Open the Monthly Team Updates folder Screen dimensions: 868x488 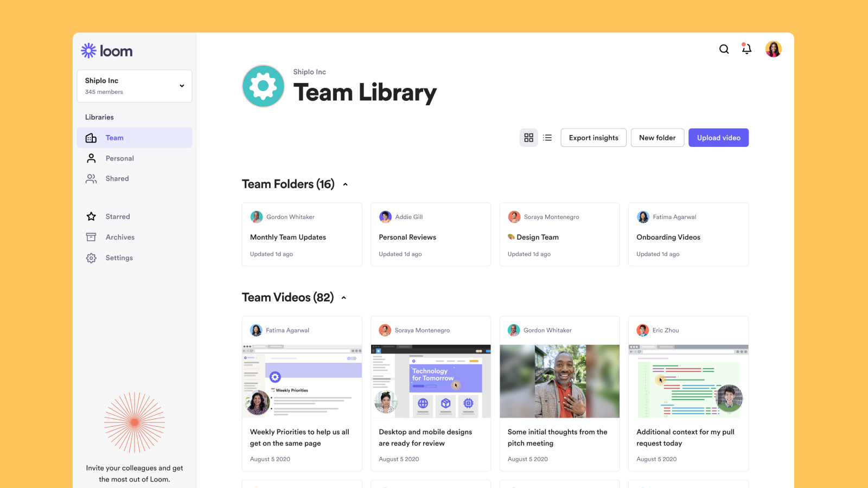click(x=302, y=235)
